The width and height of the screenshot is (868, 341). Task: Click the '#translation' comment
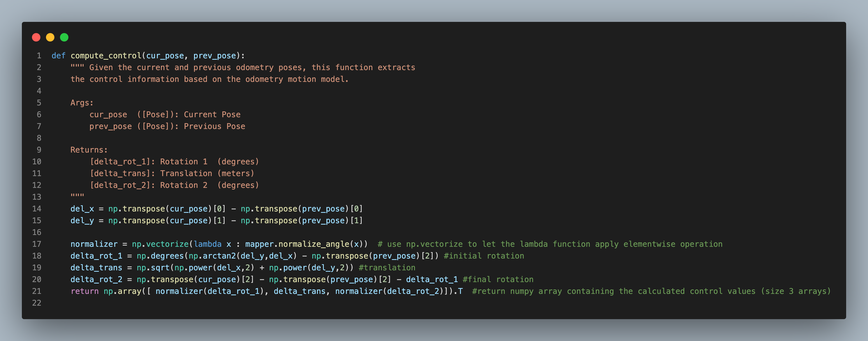pos(387,268)
